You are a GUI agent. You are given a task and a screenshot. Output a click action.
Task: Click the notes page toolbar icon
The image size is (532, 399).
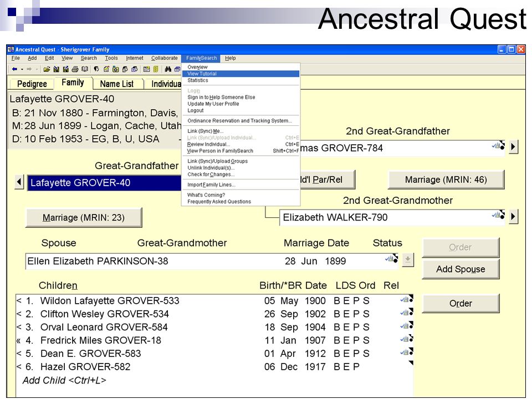click(106, 69)
